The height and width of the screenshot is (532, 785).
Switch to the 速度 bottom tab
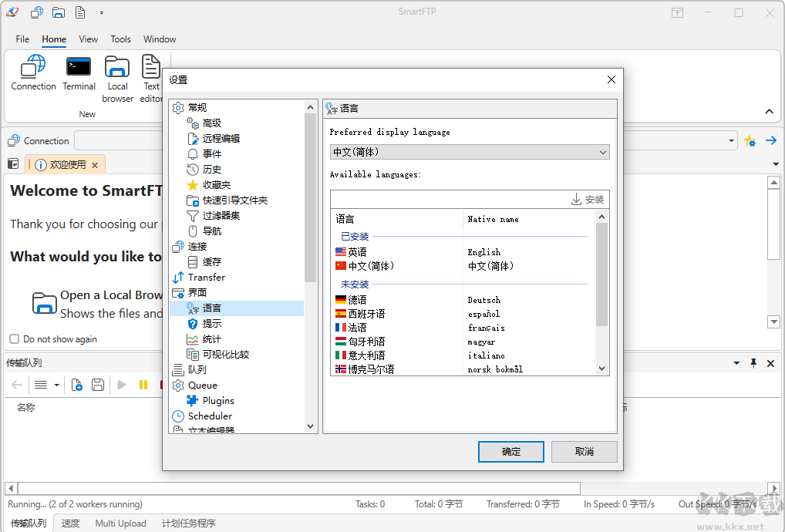[x=71, y=523]
